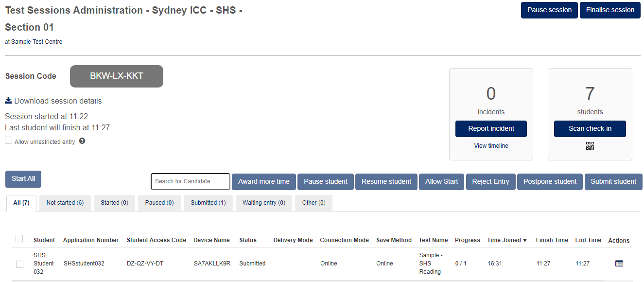Click the QR code icon under Scan check-in
This screenshot has height=282, width=644.
pyautogui.click(x=590, y=146)
